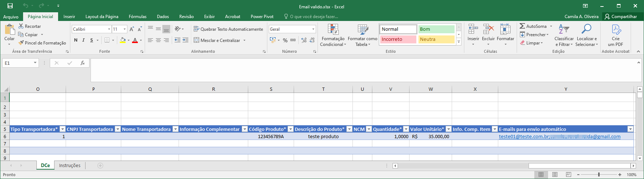
Task: Click Crie um PDF icon
Action: [x=616, y=29]
